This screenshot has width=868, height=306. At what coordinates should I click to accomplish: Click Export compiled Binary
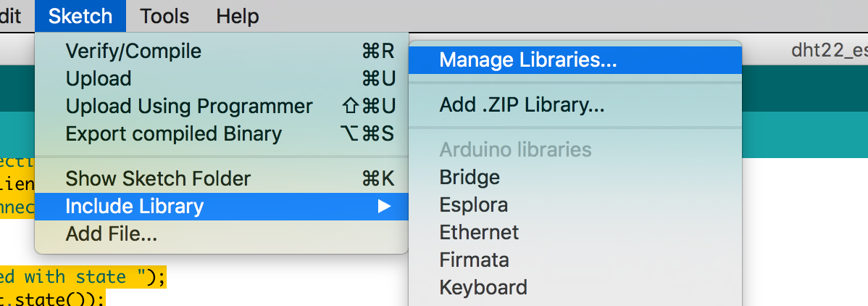pyautogui.click(x=173, y=133)
